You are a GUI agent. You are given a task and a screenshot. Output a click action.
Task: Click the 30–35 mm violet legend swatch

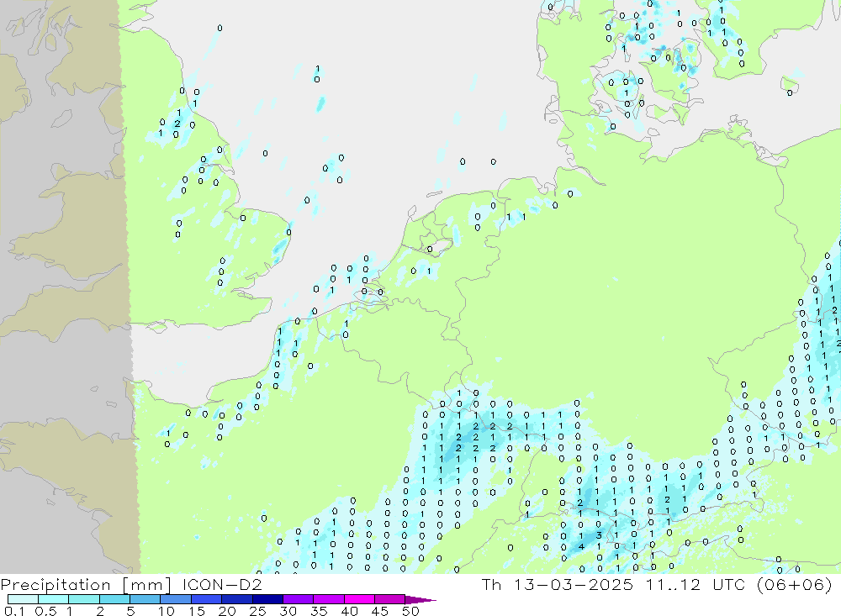point(299,599)
